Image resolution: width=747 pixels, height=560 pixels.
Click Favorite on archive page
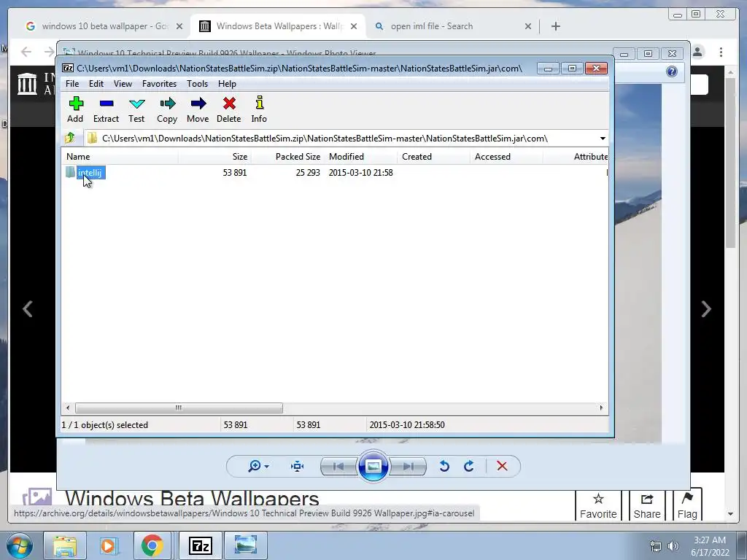click(598, 506)
